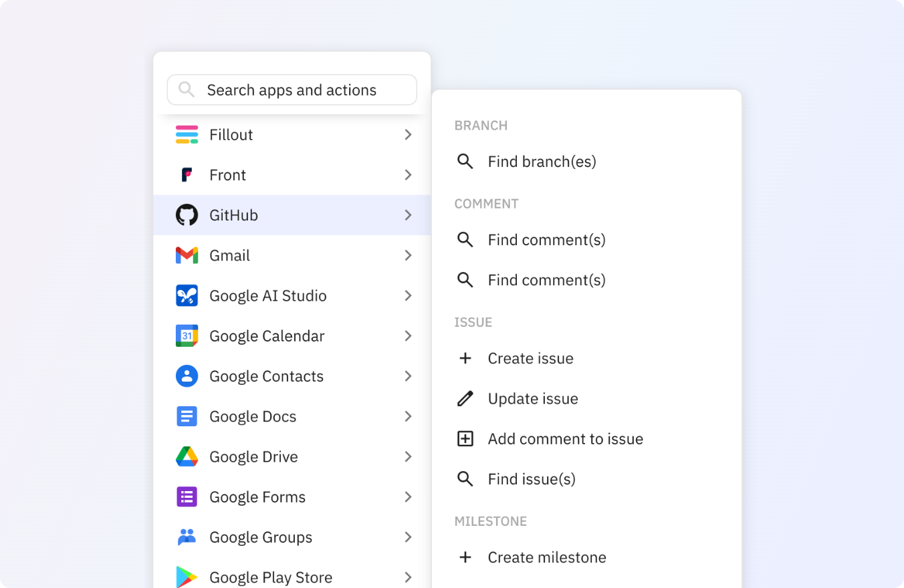Click the magnifier icon beside Find issue(s)
The height and width of the screenshot is (588, 904).
coord(465,479)
